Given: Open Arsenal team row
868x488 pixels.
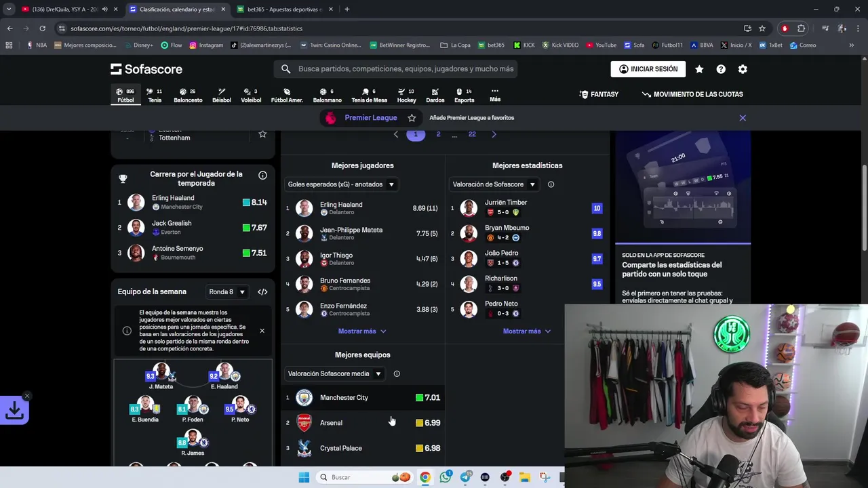Looking at the screenshot, I should point(363,423).
